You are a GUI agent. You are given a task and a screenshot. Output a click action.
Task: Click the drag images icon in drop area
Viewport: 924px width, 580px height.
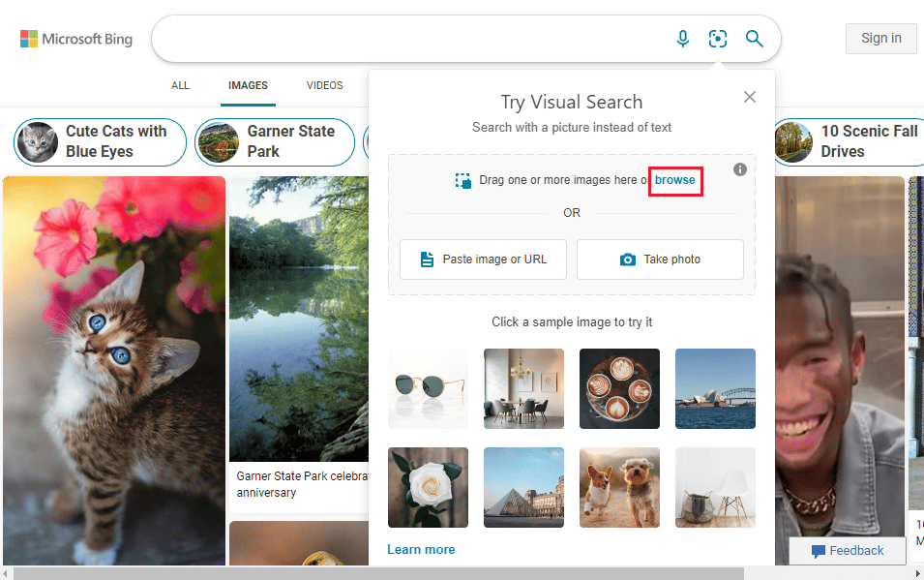click(463, 180)
